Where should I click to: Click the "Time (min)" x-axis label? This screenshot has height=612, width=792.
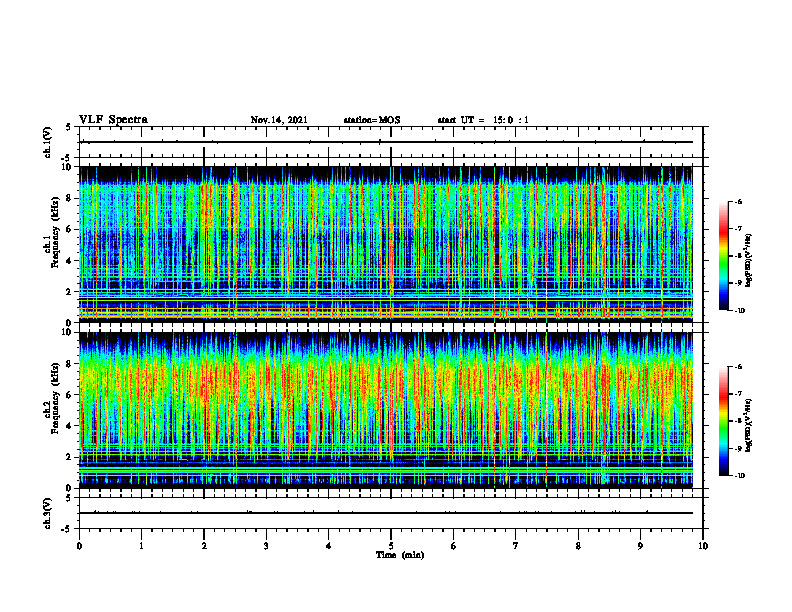pos(400,555)
